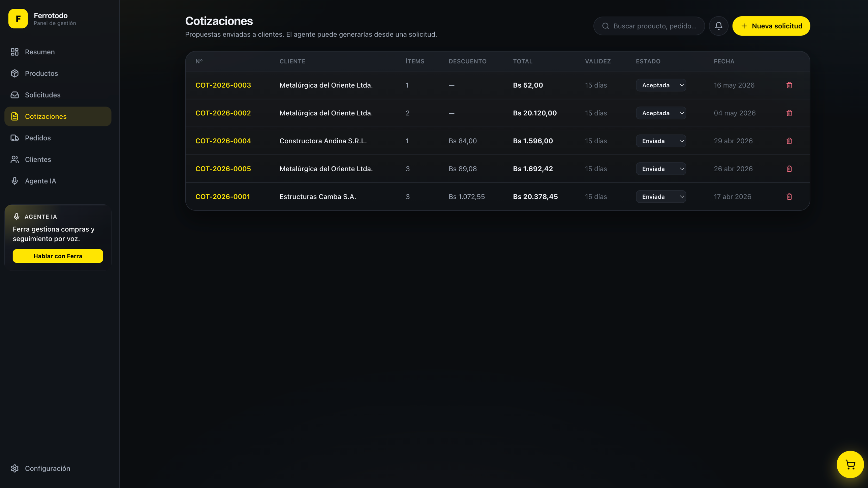Screen dimensions: 868x488
Task: Click the discount Bs 89,08
Action: [463, 169]
